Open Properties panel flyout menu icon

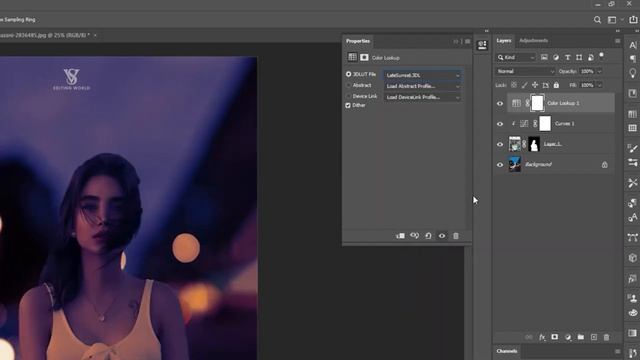tap(468, 41)
